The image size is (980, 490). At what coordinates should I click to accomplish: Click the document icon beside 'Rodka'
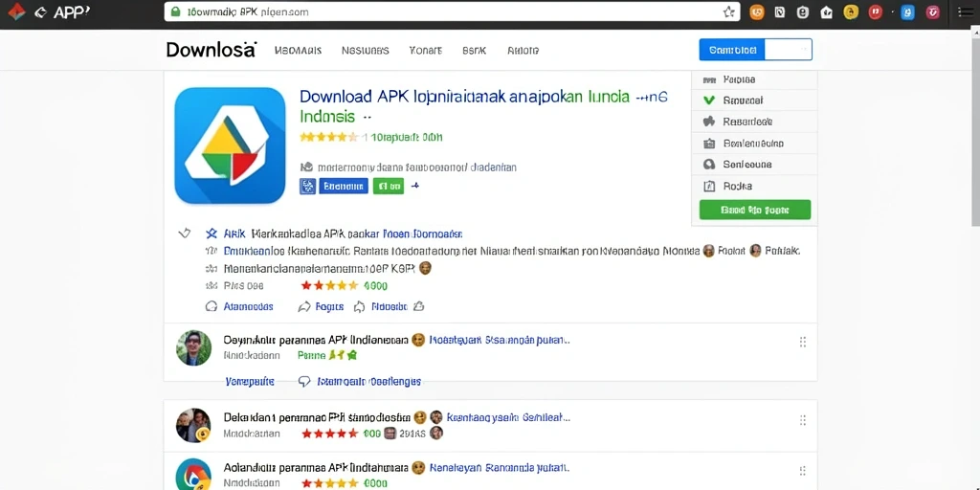pyautogui.click(x=709, y=186)
